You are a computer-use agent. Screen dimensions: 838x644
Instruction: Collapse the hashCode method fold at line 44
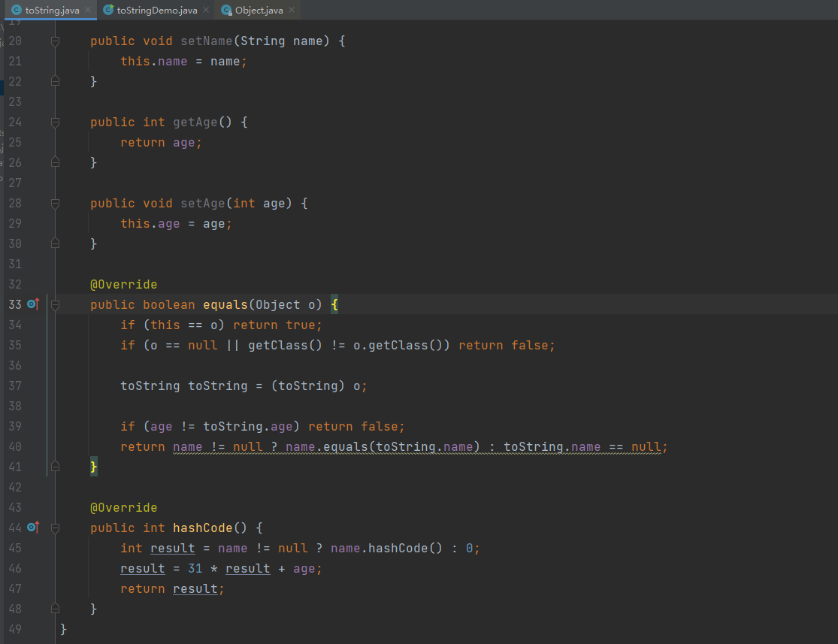click(55, 528)
